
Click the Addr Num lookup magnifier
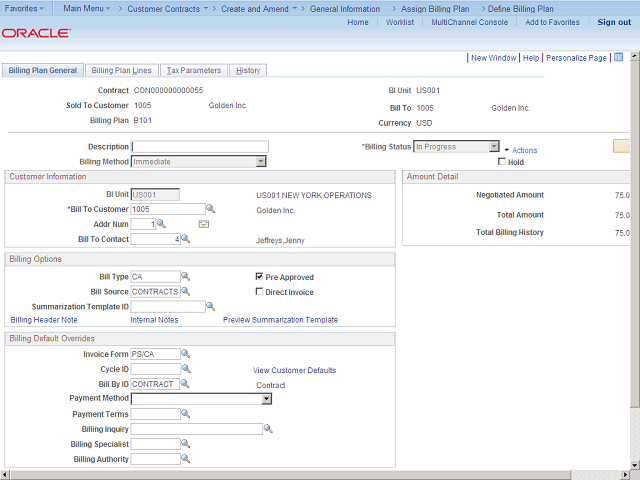coord(161,224)
